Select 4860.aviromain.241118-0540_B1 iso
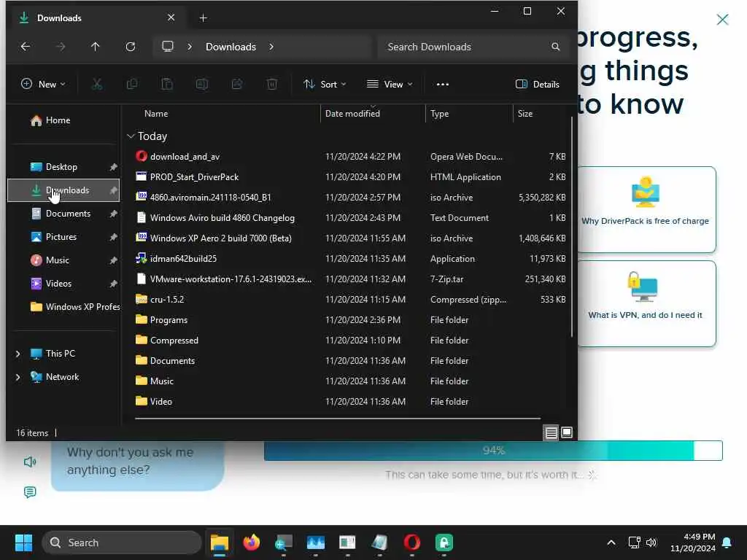747x560 pixels. click(349, 198)
